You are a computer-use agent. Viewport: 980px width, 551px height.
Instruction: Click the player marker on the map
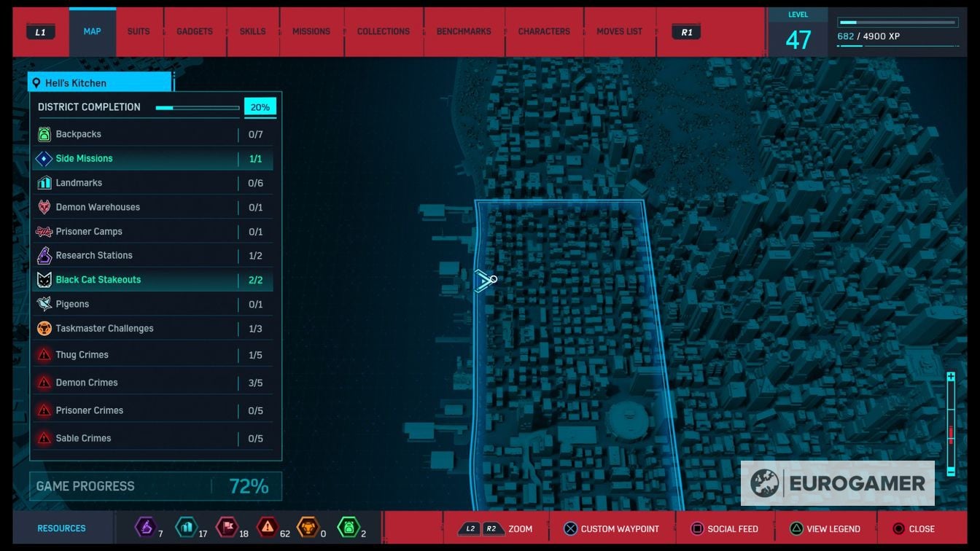pyautogui.click(x=485, y=281)
